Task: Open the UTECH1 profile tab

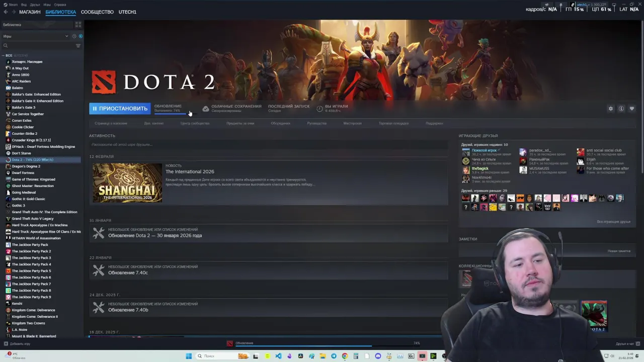Action: click(x=127, y=12)
